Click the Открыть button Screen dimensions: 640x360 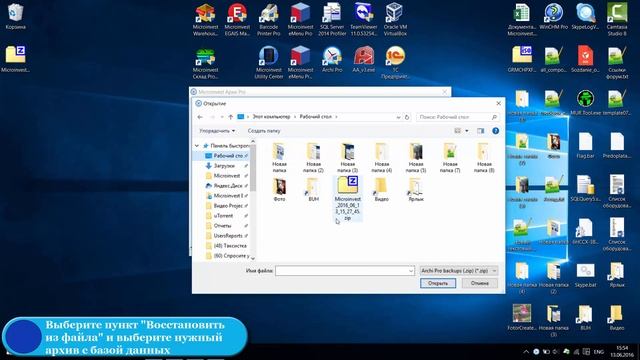point(438,283)
